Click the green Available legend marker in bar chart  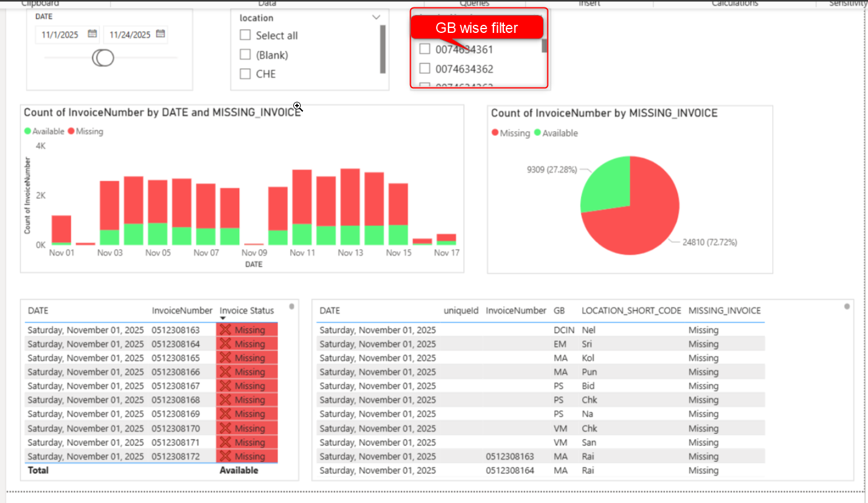pos(27,132)
